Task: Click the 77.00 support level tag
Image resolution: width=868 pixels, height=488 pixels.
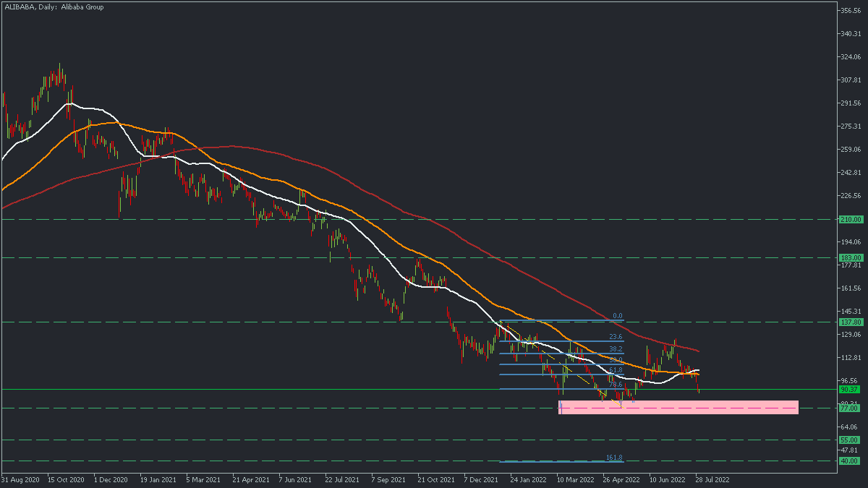Action: [849, 408]
